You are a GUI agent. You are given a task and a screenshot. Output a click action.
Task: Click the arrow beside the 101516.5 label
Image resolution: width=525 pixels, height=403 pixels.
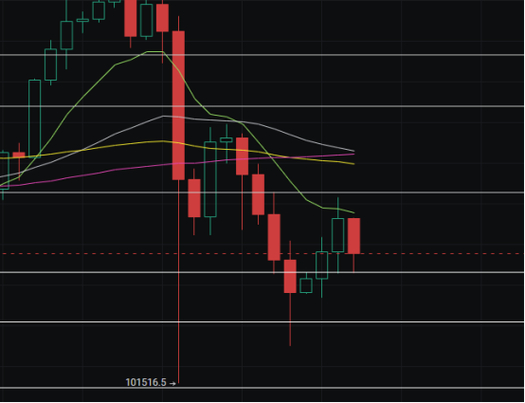tap(172, 384)
